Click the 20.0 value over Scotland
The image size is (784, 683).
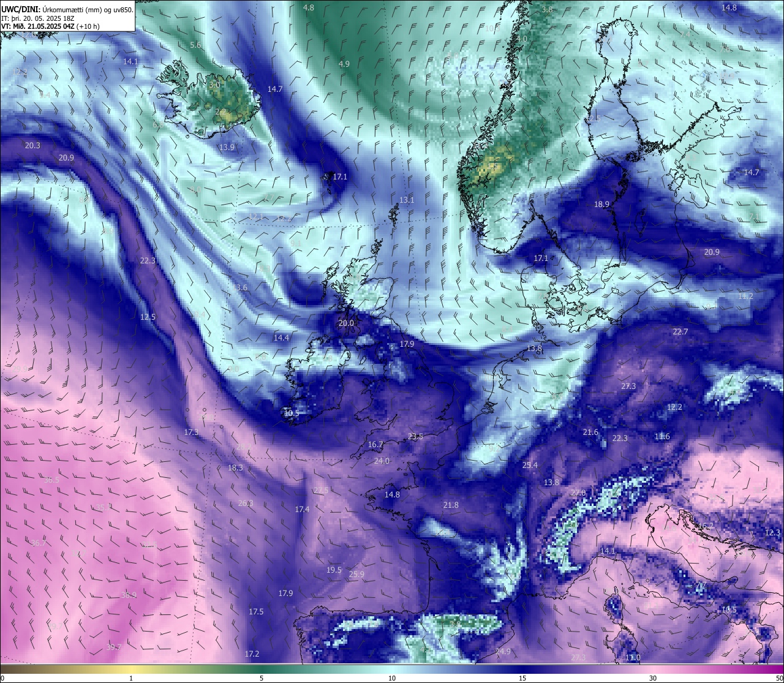click(347, 323)
